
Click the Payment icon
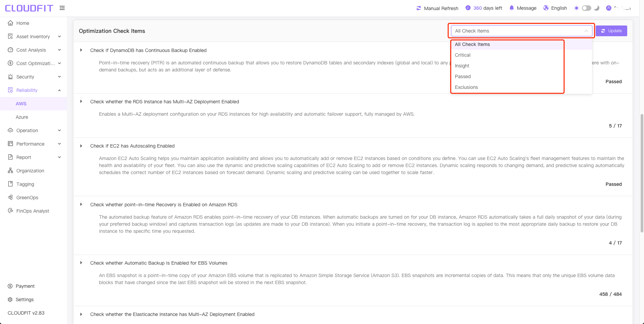[x=10, y=286]
